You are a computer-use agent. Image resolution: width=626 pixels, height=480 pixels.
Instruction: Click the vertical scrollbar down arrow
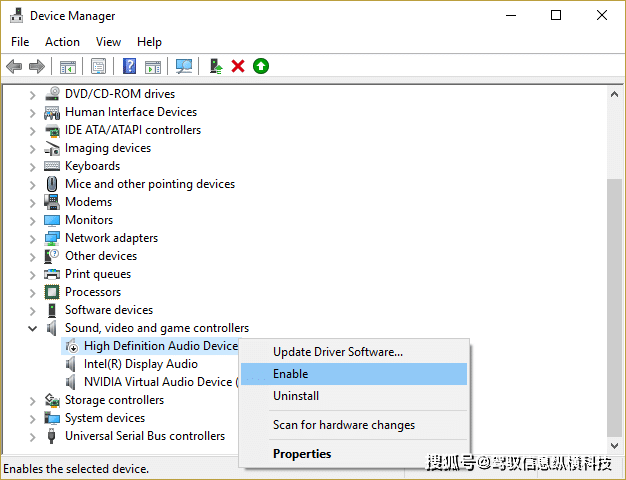tap(615, 446)
